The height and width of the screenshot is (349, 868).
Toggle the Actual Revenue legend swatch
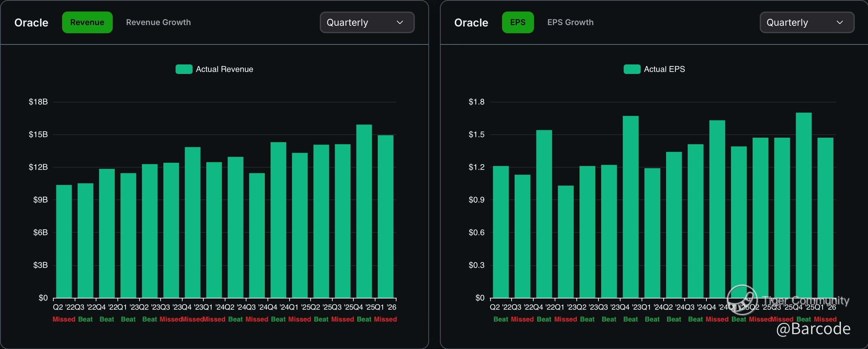pos(184,69)
